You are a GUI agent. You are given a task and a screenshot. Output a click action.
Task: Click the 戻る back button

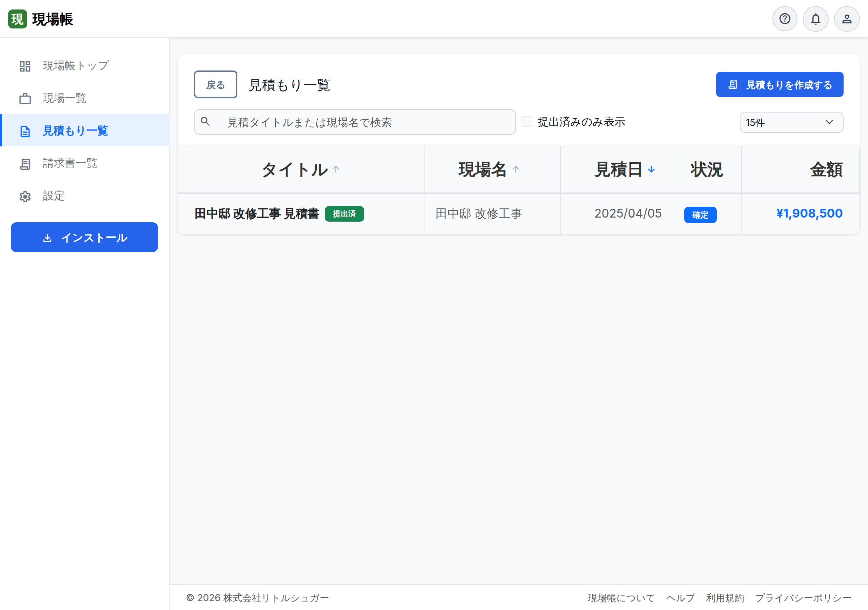216,85
